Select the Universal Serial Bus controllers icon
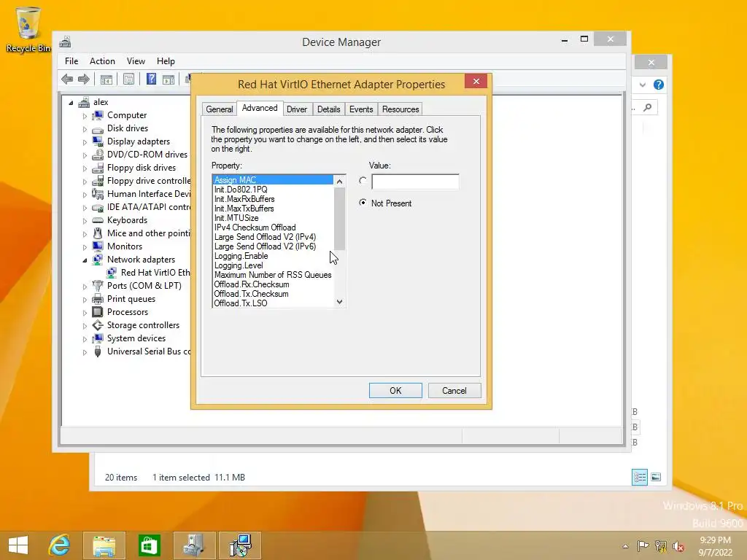The image size is (747, 560). 98,351
